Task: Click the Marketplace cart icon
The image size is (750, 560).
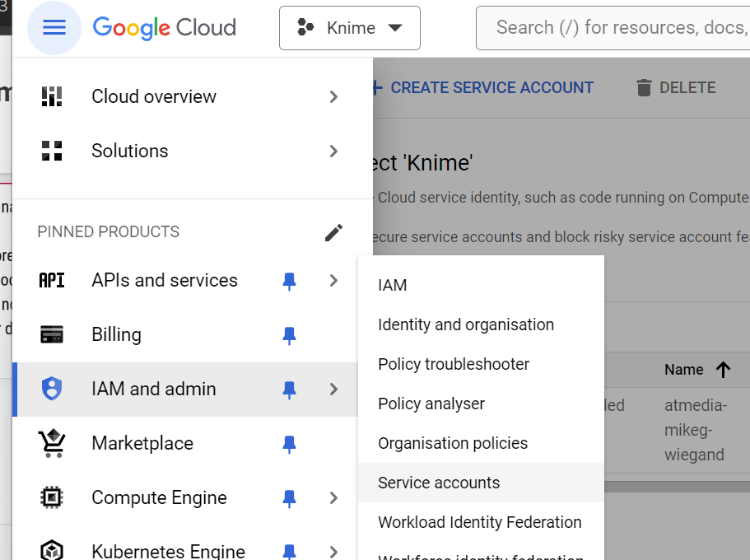Action: [52, 443]
